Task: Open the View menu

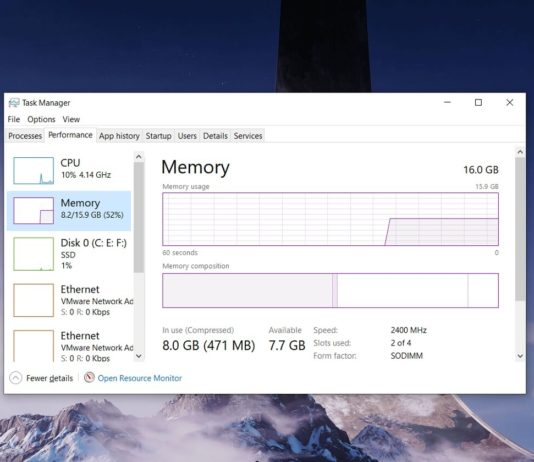Action: (71, 119)
